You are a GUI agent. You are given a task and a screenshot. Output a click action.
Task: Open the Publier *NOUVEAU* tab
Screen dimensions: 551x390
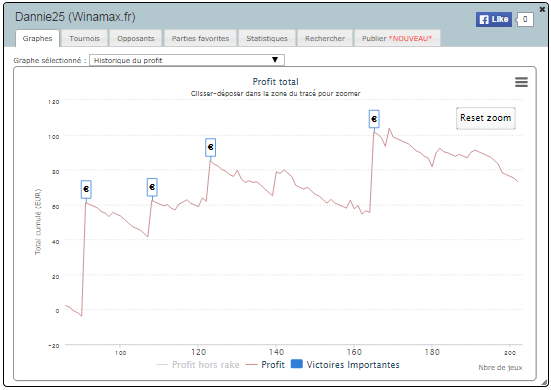click(x=397, y=38)
